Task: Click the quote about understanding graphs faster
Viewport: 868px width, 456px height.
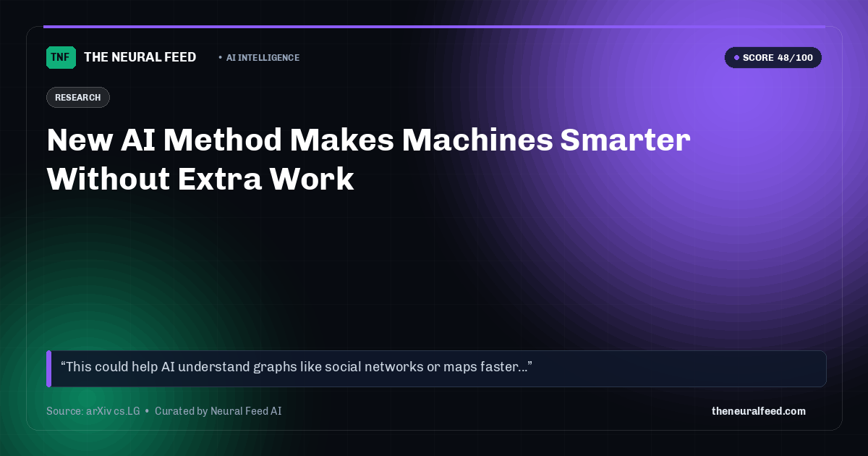Action: [436, 368]
